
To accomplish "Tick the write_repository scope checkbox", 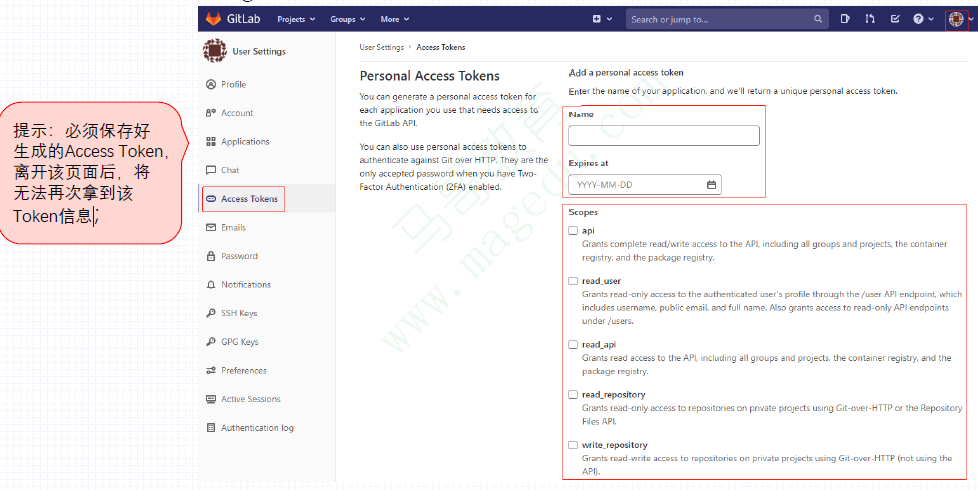I will click(x=573, y=445).
